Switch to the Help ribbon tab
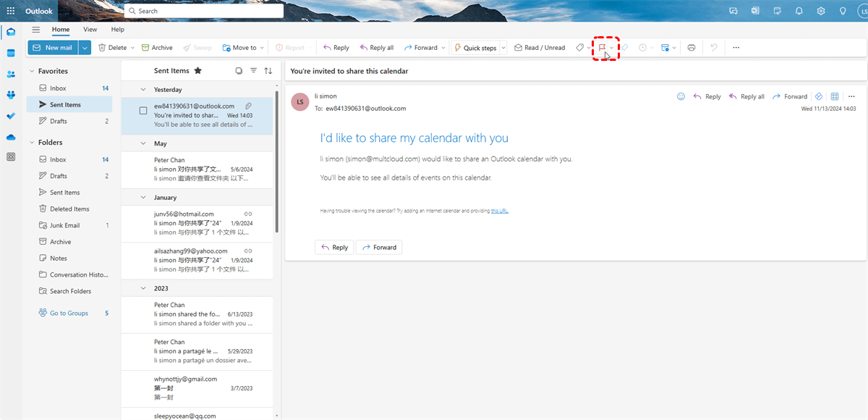Screen dimensions: 868x420 (x=117, y=30)
